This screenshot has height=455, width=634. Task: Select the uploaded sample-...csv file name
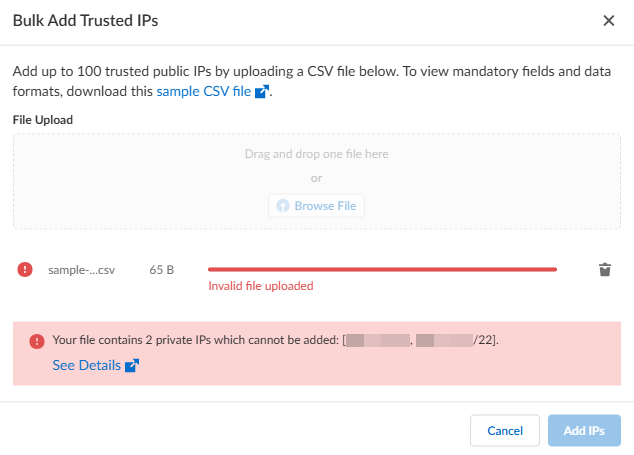coord(81,269)
